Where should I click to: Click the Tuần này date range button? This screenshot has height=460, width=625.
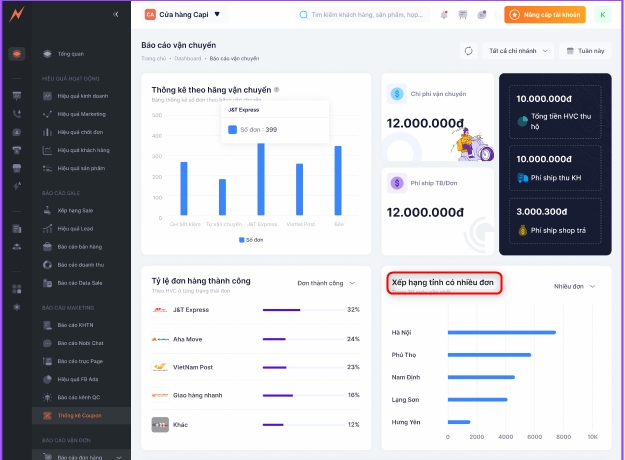coord(584,51)
